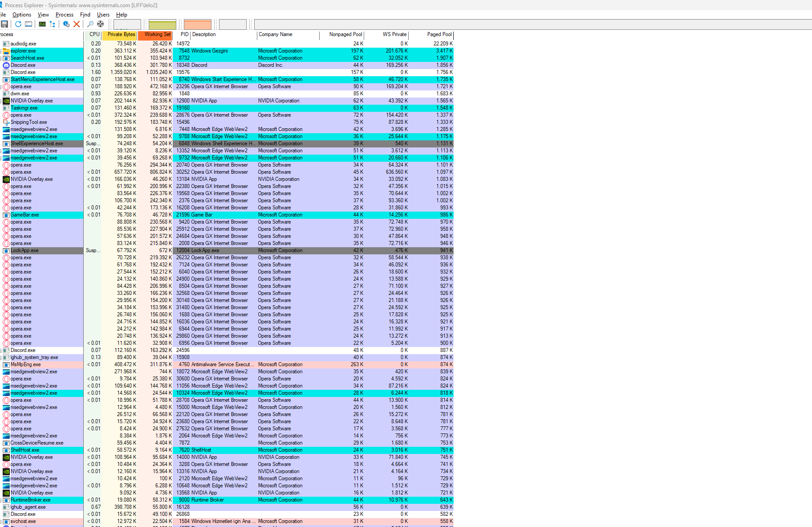The width and height of the screenshot is (812, 527).
Task: Sort by the Description column header
Action: tap(224, 34)
